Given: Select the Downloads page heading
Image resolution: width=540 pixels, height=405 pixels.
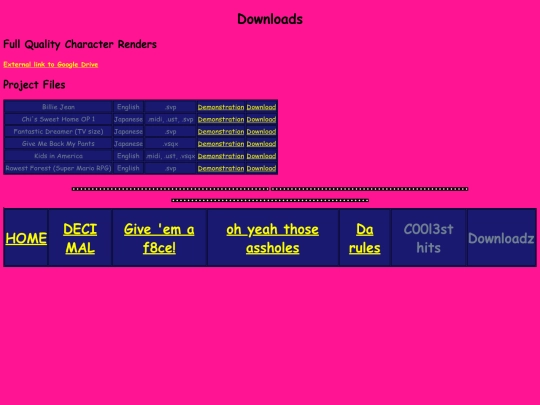Looking at the screenshot, I should [x=270, y=19].
